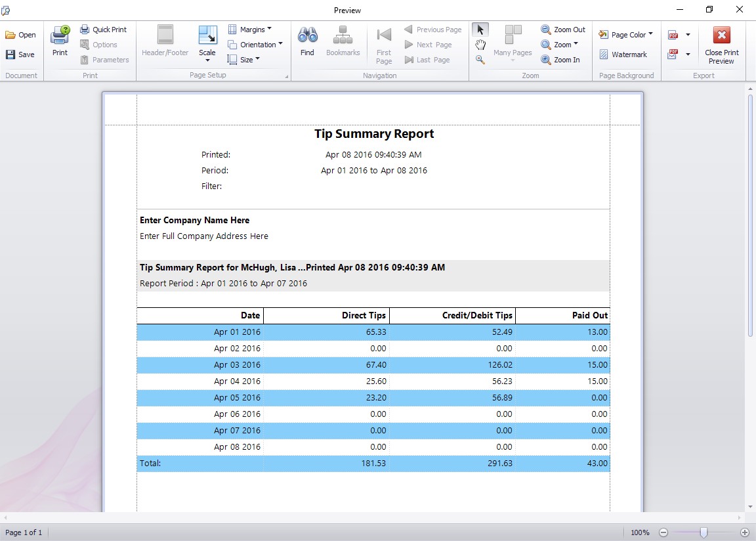Show the Bookmarks panel
Image resolution: width=756 pixels, height=541 pixels.
coord(343,42)
